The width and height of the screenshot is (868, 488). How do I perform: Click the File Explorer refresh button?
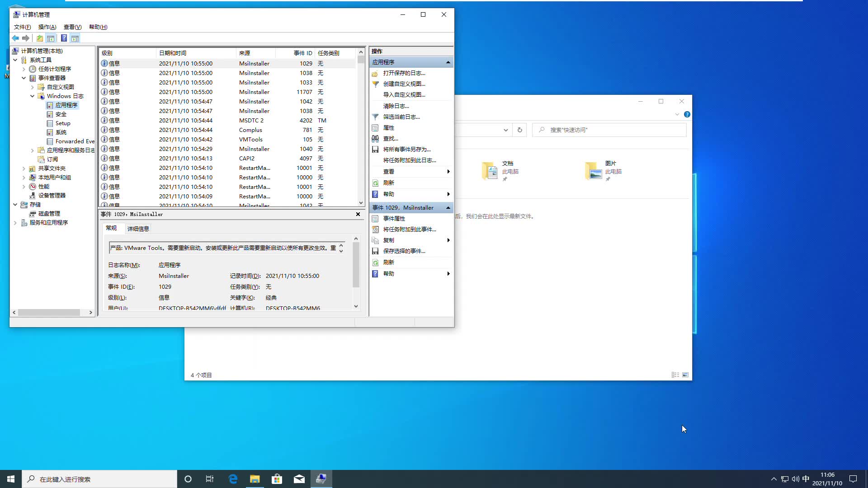click(520, 130)
